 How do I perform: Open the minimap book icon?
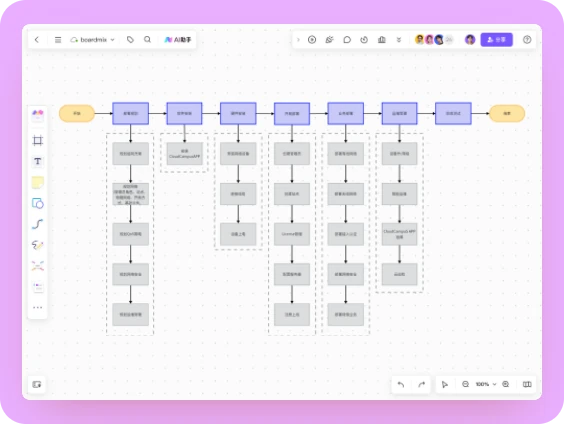tap(527, 384)
